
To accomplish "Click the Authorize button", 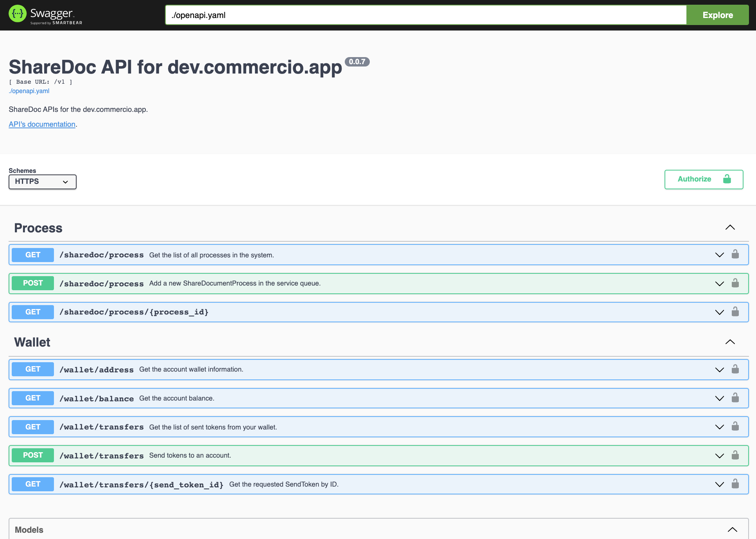I will click(704, 179).
